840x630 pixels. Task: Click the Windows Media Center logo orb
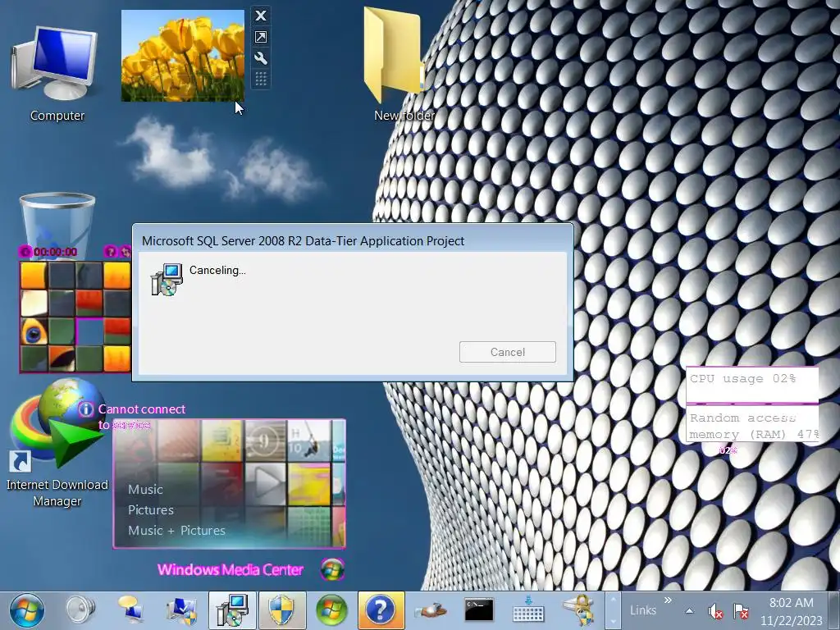332,569
